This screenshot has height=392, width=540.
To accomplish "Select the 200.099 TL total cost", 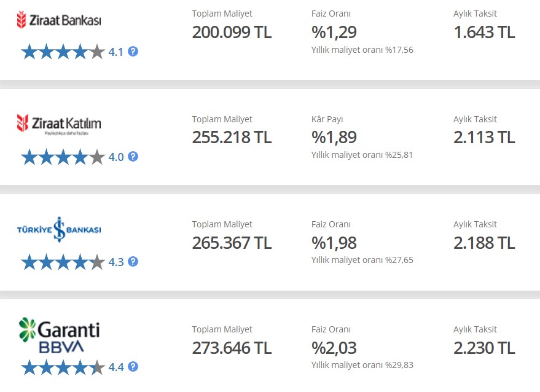I will pos(232,33).
